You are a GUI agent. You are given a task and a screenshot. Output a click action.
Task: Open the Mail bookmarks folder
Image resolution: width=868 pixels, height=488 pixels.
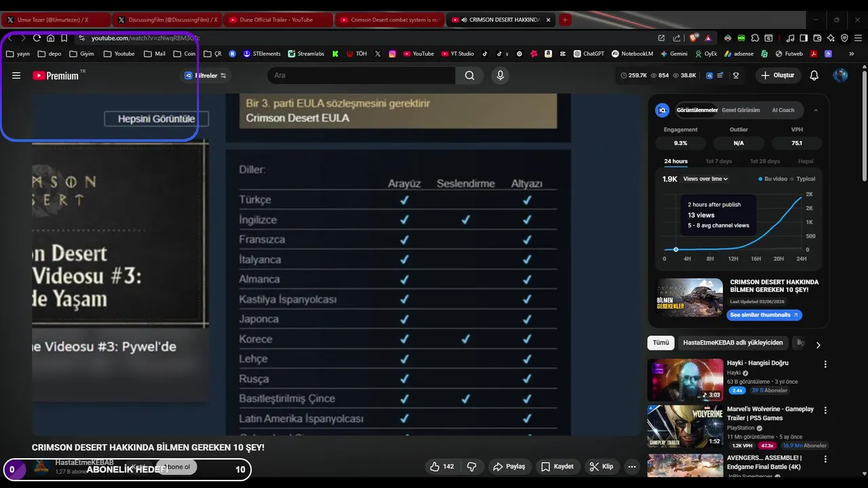tap(154, 54)
